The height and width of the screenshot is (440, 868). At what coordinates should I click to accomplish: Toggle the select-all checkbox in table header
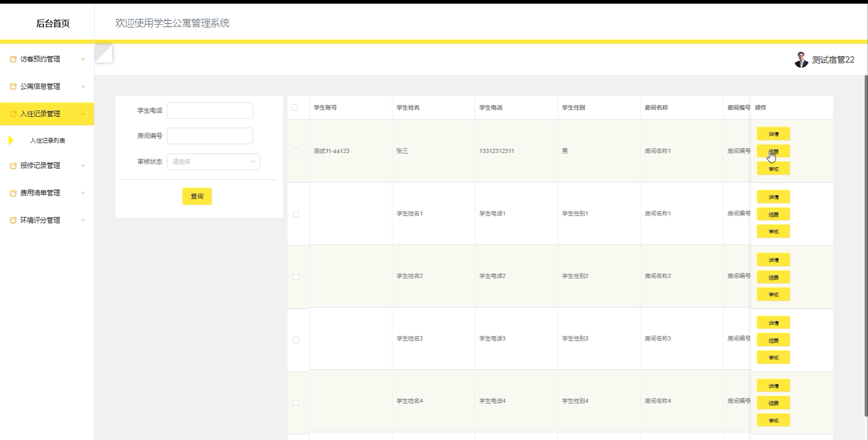pos(295,107)
